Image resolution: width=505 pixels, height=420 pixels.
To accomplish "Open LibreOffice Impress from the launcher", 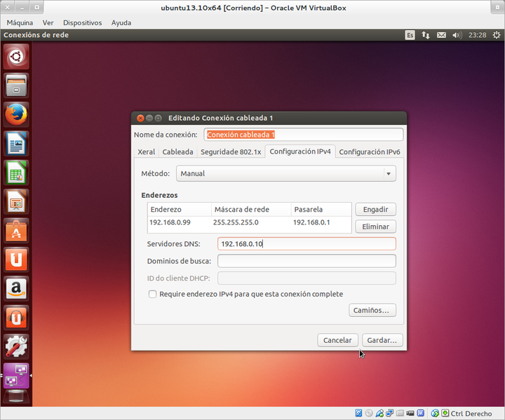I will [16, 202].
